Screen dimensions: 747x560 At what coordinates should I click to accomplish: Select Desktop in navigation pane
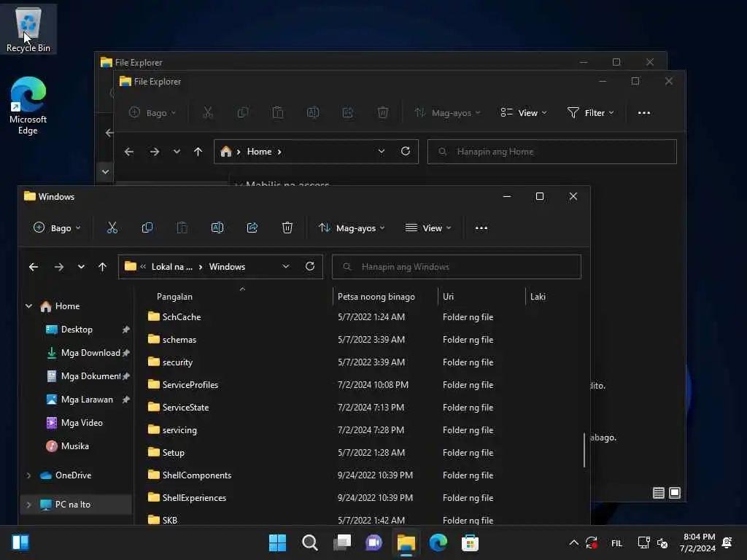77,330
